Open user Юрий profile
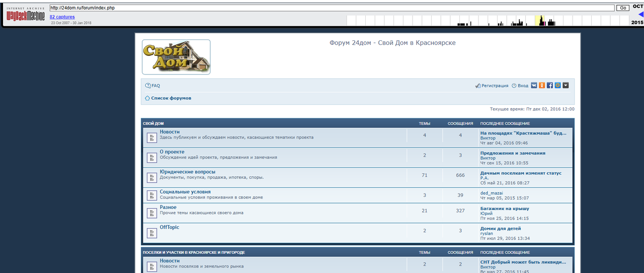644x273 pixels. click(x=486, y=214)
